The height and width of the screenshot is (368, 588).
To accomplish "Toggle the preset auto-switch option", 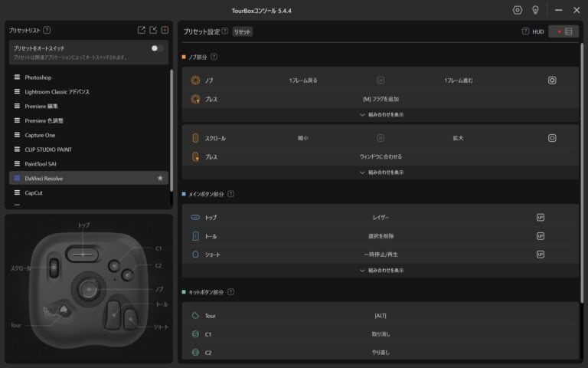I will point(157,48).
